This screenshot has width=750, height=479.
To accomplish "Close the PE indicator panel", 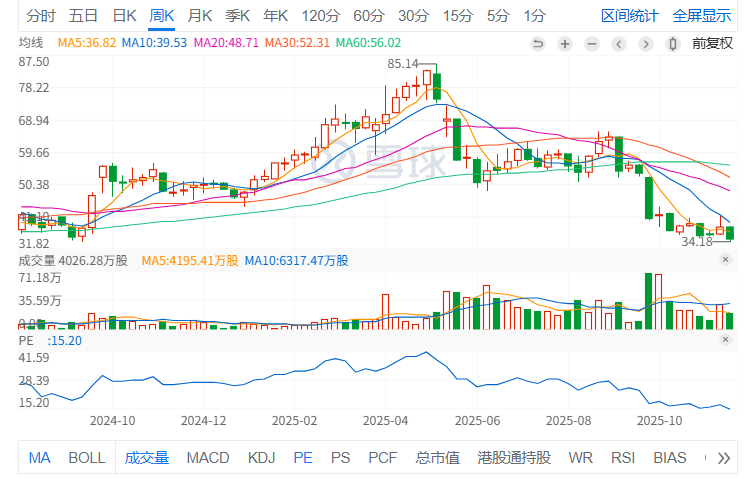I will pyautogui.click(x=726, y=340).
